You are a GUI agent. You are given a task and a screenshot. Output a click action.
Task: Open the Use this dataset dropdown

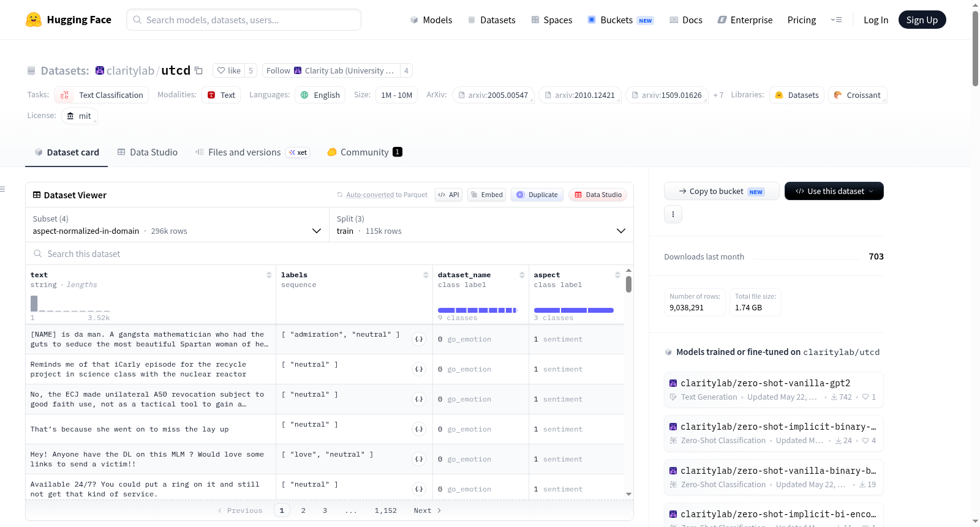coord(834,191)
